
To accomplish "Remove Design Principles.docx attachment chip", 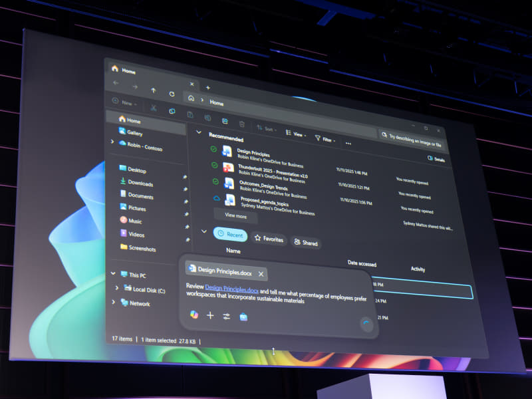I will tap(261, 274).
